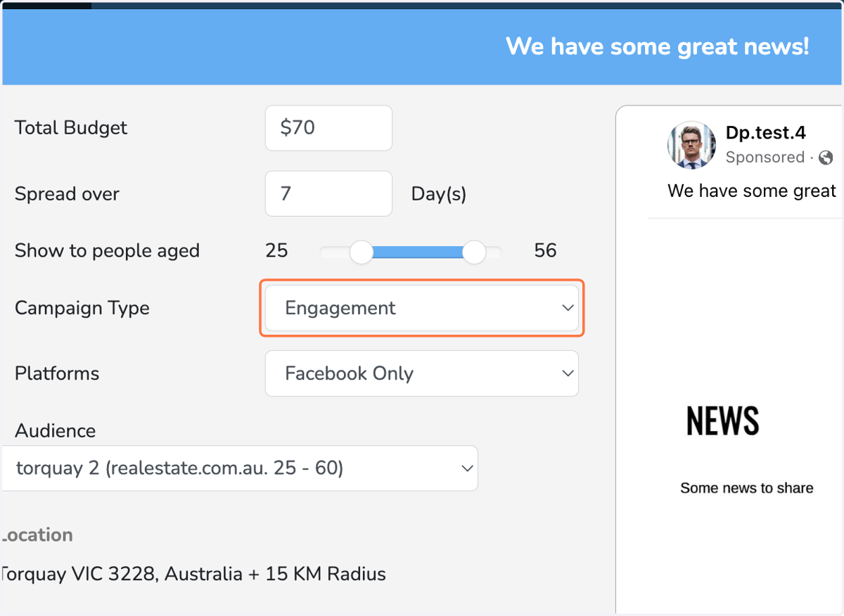Screen dimensions: 844x616
Task: Click the 'Spread over' label
Action: 68,194
